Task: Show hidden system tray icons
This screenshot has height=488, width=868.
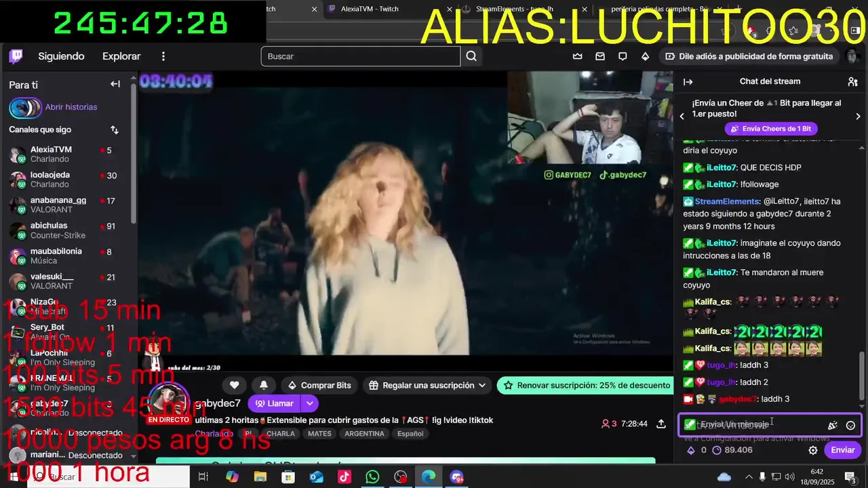Action: pos(749,477)
